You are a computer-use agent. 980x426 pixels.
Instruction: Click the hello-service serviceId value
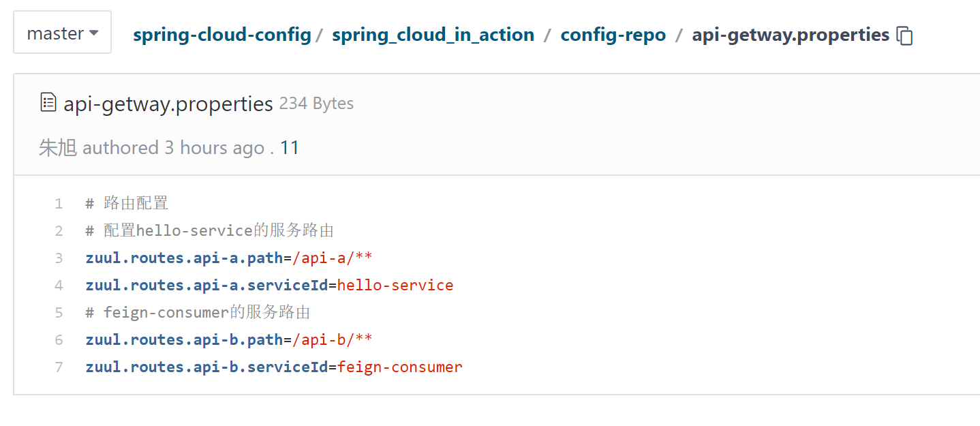395,286
